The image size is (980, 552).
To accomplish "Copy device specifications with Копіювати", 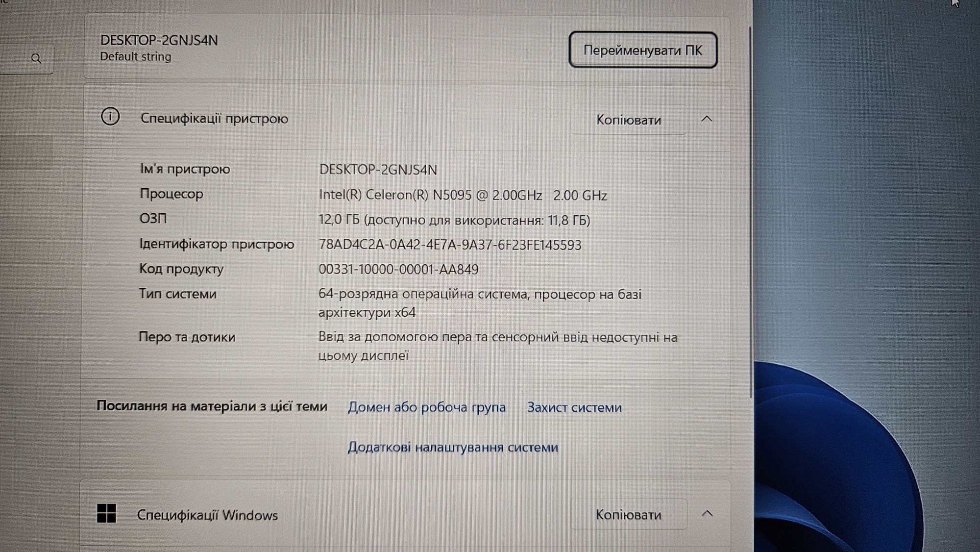I will point(629,120).
